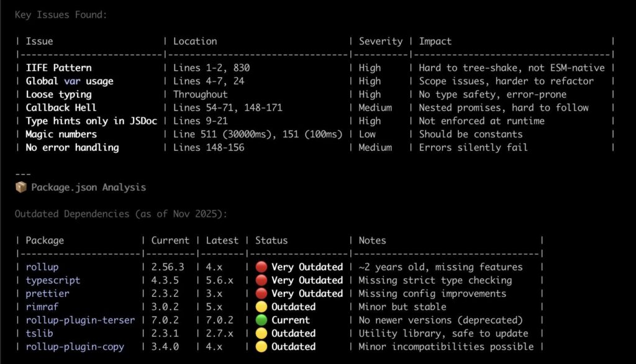Click the yellow status circle for rimraf
This screenshot has width=636, height=364.
tap(261, 307)
